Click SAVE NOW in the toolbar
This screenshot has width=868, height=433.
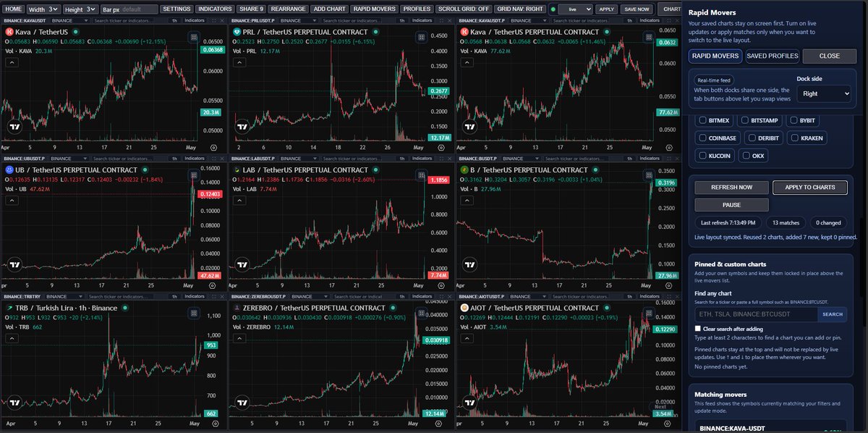point(637,9)
